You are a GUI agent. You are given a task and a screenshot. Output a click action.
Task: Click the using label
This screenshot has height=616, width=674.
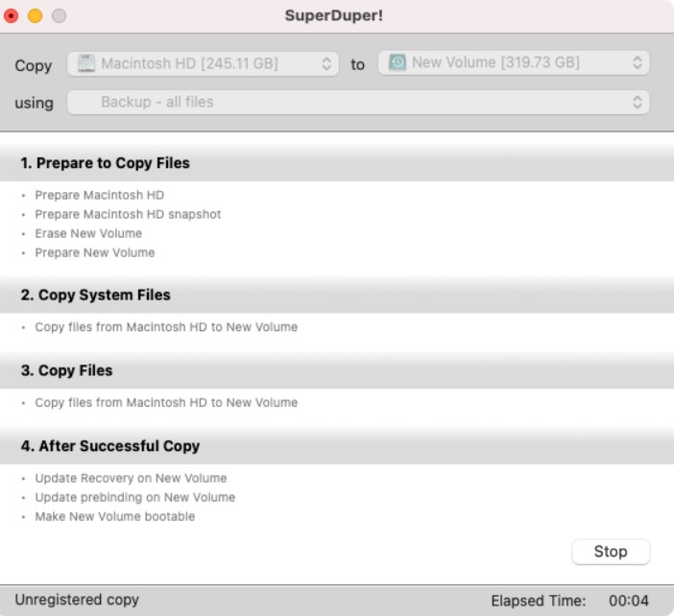(34, 103)
